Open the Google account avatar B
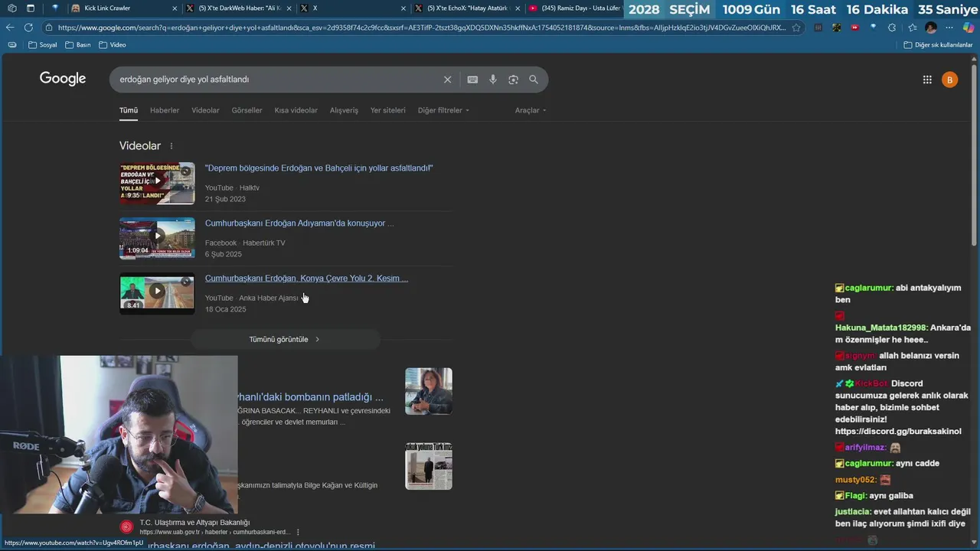Screen dimensions: 980x551 [950, 80]
